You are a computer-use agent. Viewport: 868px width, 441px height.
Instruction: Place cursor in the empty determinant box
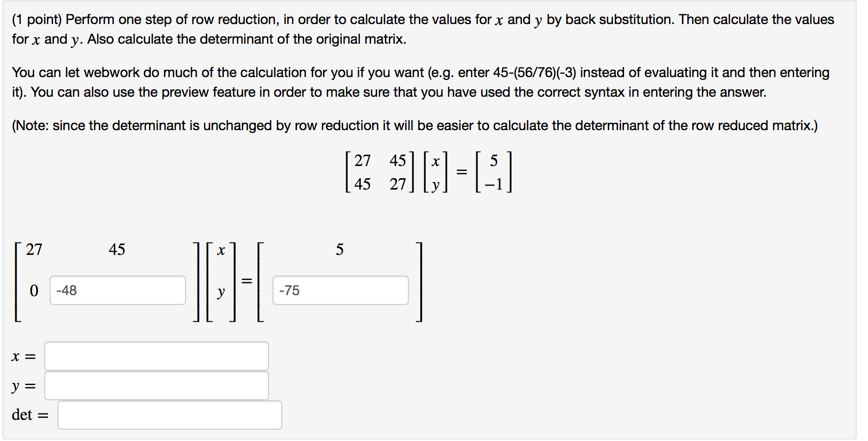[169, 415]
